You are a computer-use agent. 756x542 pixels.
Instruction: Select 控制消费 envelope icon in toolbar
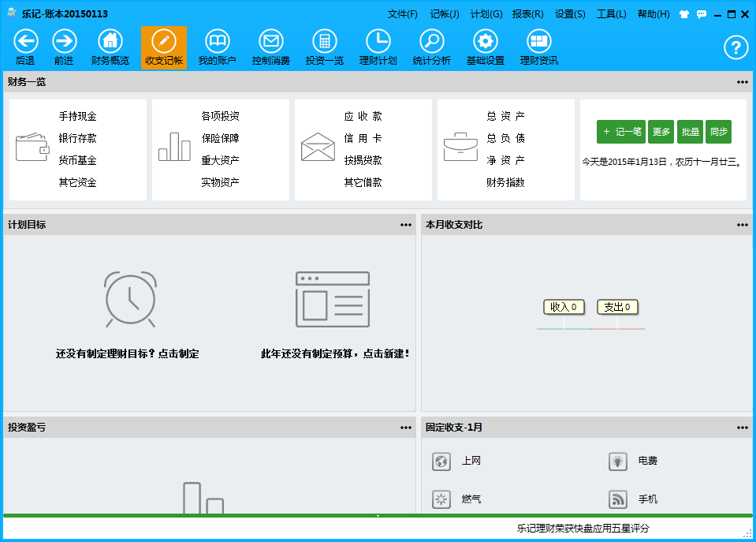[x=270, y=42]
